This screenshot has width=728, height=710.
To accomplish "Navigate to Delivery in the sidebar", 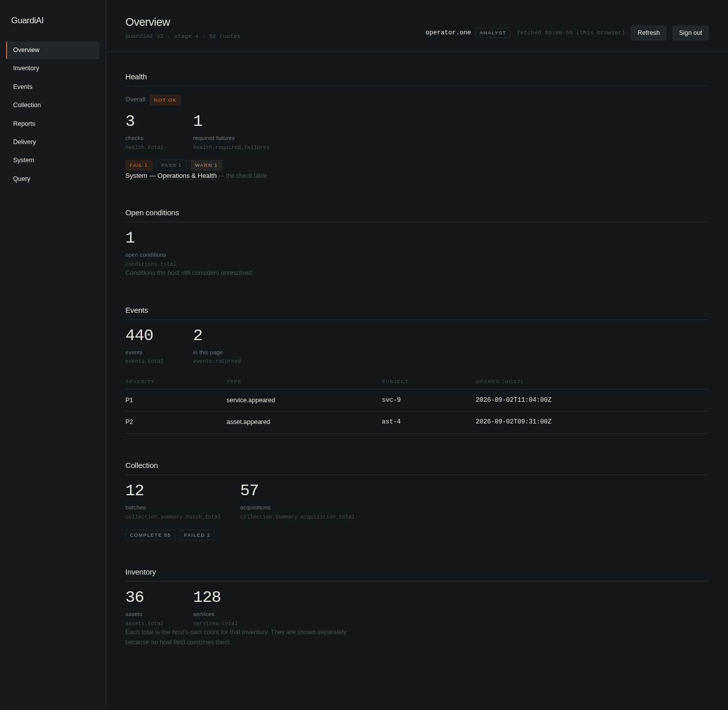I will coord(53,142).
